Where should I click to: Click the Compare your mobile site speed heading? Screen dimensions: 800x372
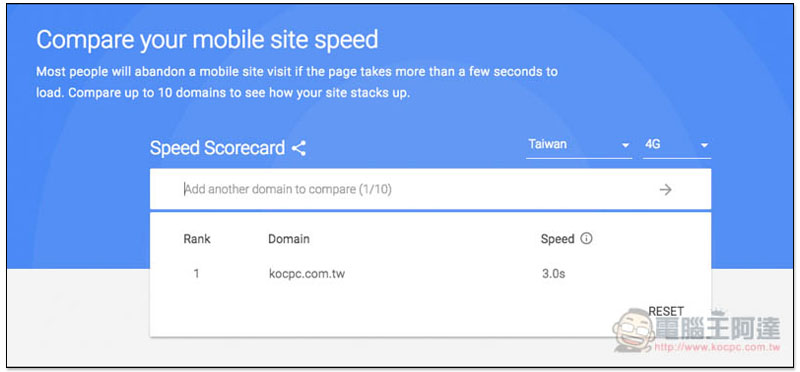click(x=207, y=40)
